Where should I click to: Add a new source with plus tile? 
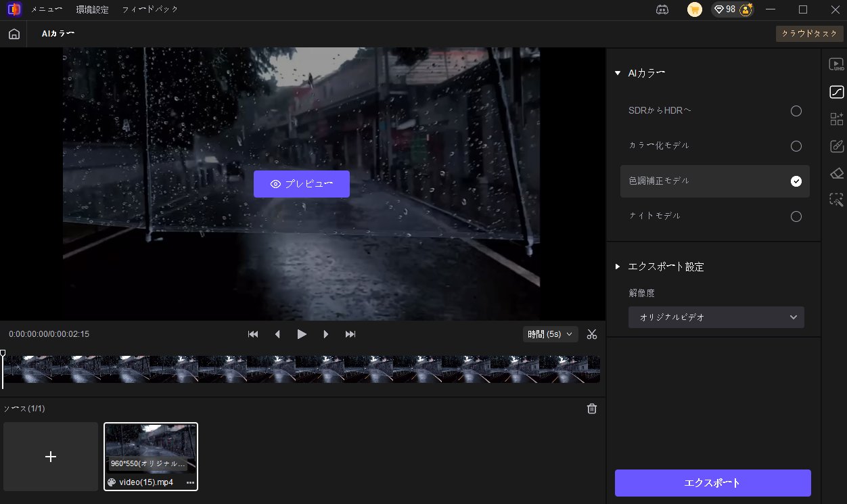click(x=51, y=457)
